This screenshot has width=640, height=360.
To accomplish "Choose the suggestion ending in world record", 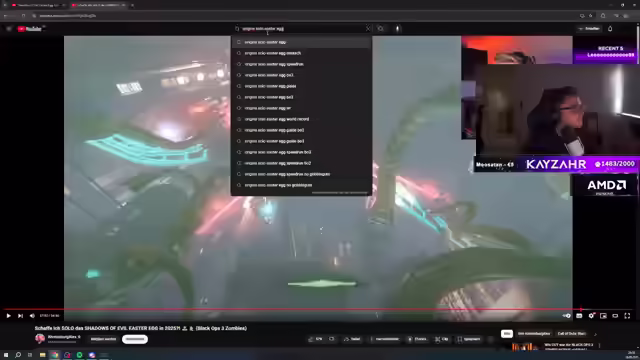I will pos(301,119).
